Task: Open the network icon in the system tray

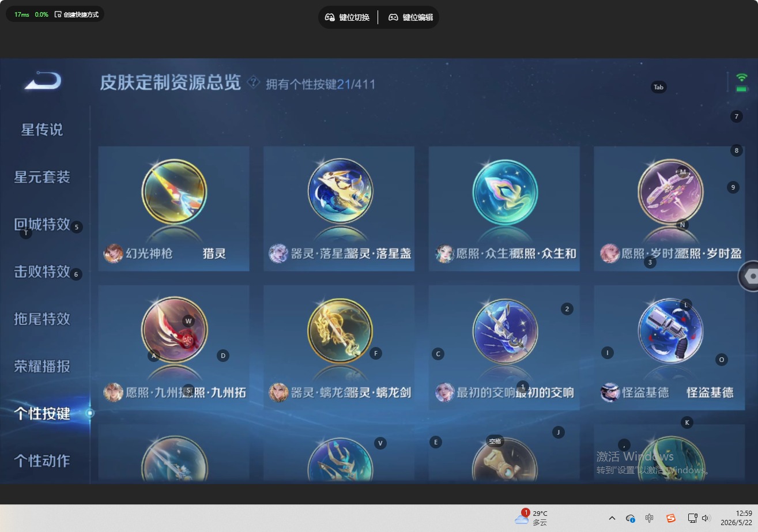Action: (692, 518)
